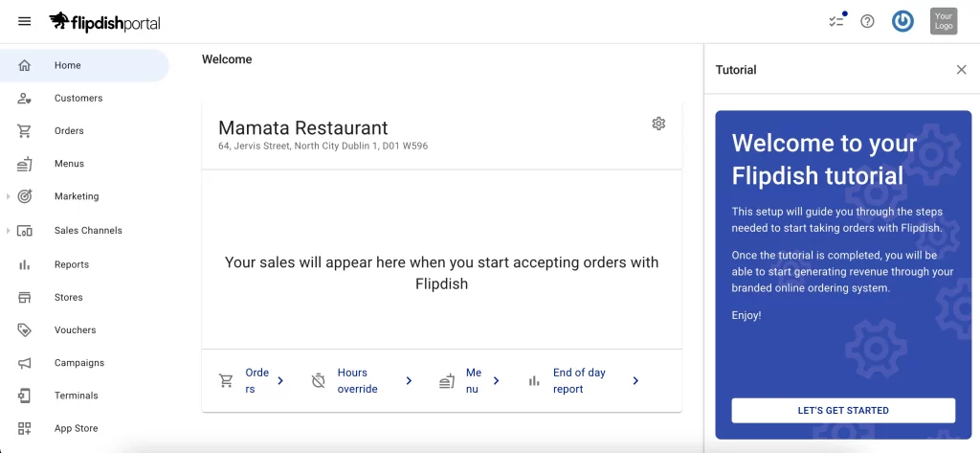Open Orders from the sidebar
The height and width of the screenshot is (453, 980).
pyautogui.click(x=69, y=130)
